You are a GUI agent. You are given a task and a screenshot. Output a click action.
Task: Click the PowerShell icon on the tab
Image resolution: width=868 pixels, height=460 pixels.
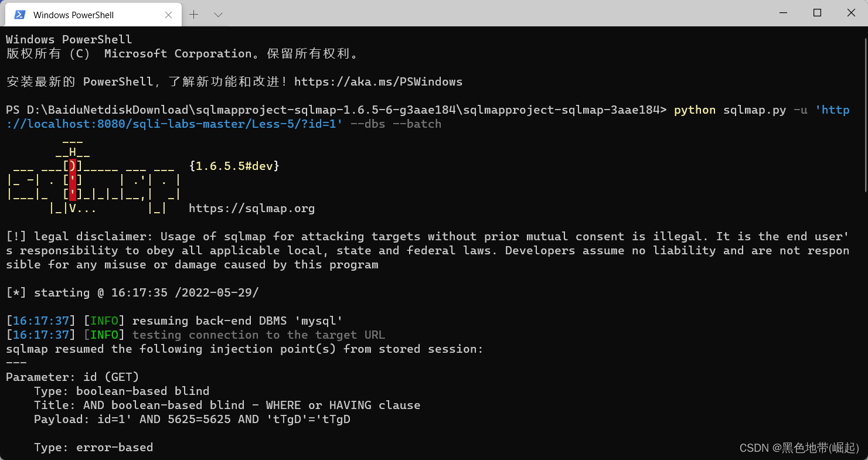tap(19, 15)
